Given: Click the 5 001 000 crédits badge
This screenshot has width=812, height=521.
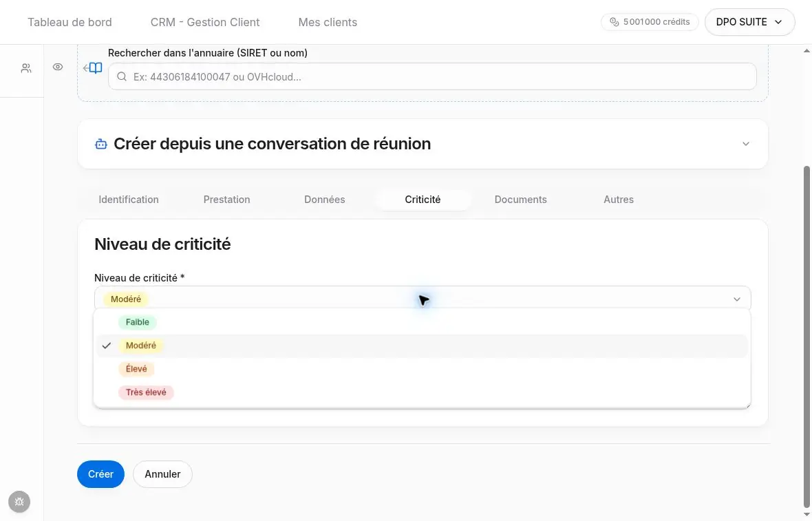Looking at the screenshot, I should [650, 22].
